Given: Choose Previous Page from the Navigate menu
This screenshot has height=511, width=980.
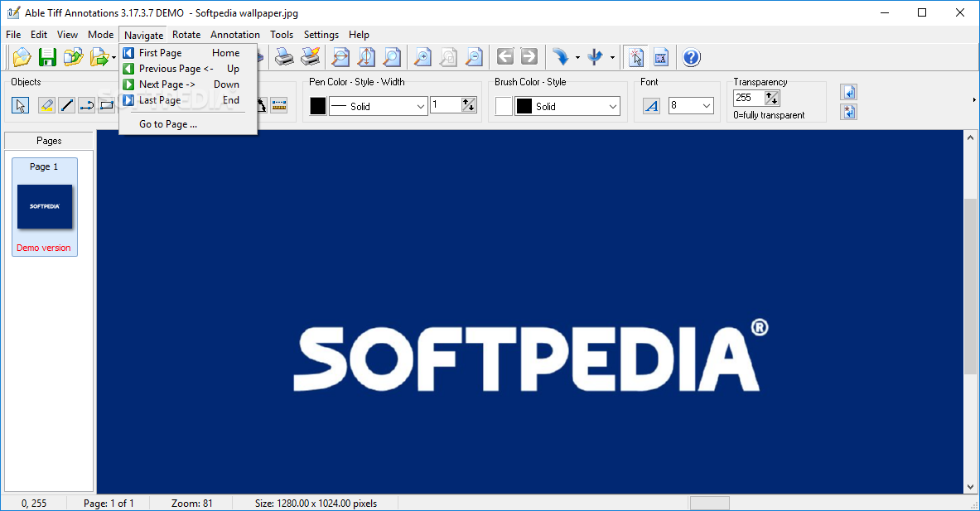Looking at the screenshot, I should 188,69.
